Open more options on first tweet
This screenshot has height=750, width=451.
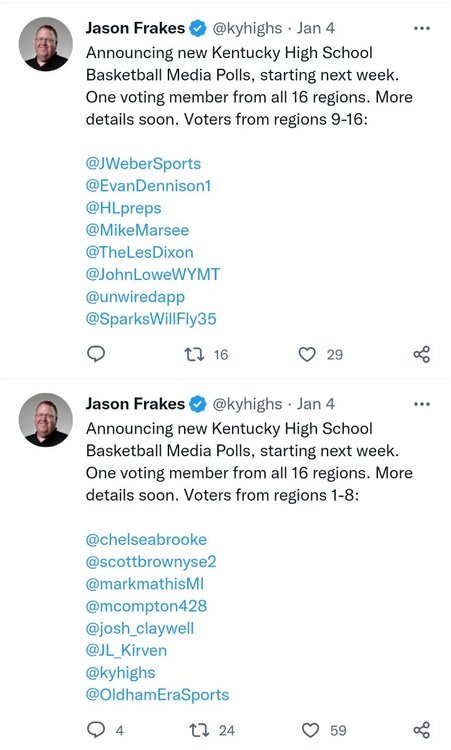[422, 29]
